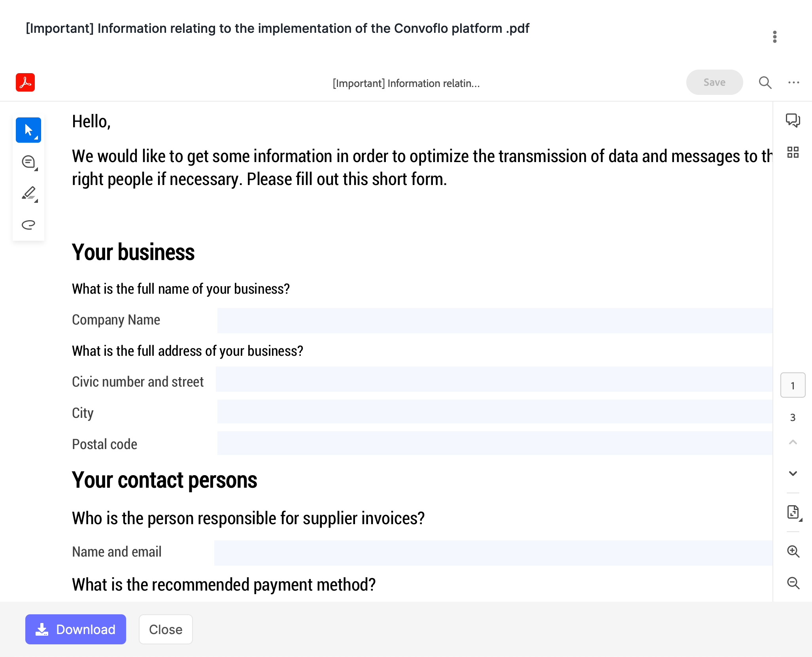The width and height of the screenshot is (812, 657).
Task: Select the highlighter pen tool
Action: (x=28, y=193)
